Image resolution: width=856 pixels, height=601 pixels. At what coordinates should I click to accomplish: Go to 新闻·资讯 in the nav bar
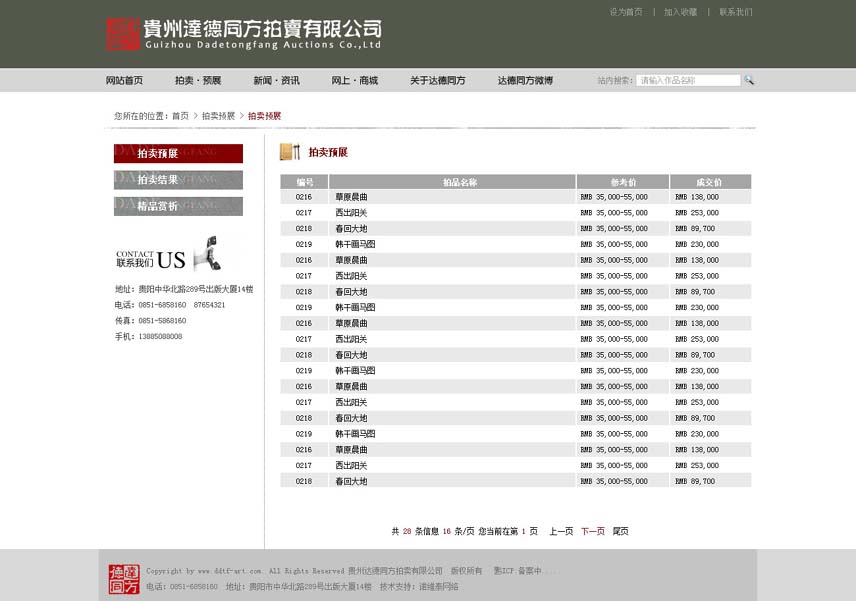pyautogui.click(x=276, y=81)
